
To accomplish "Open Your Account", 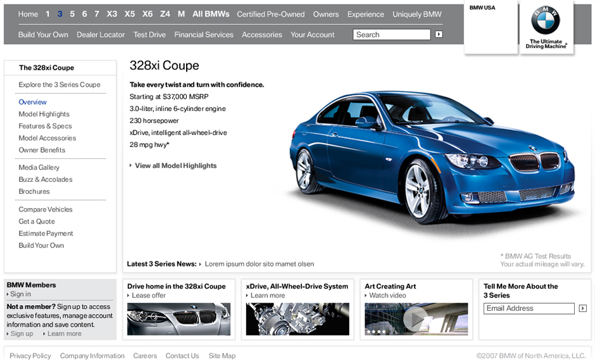I will 312,35.
